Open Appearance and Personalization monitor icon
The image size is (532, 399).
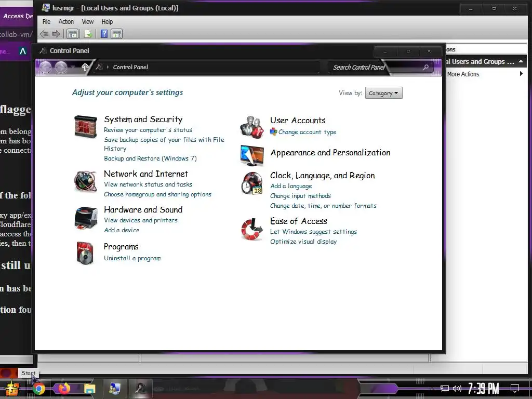tap(252, 155)
